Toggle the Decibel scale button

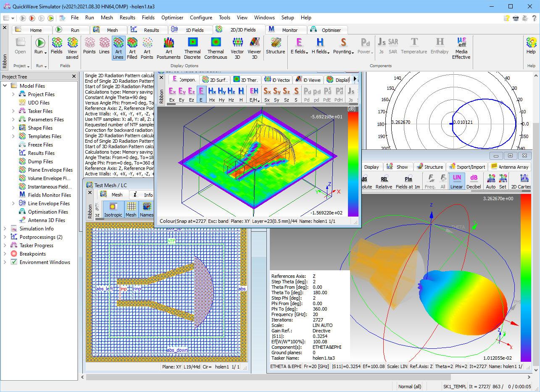tap(474, 181)
